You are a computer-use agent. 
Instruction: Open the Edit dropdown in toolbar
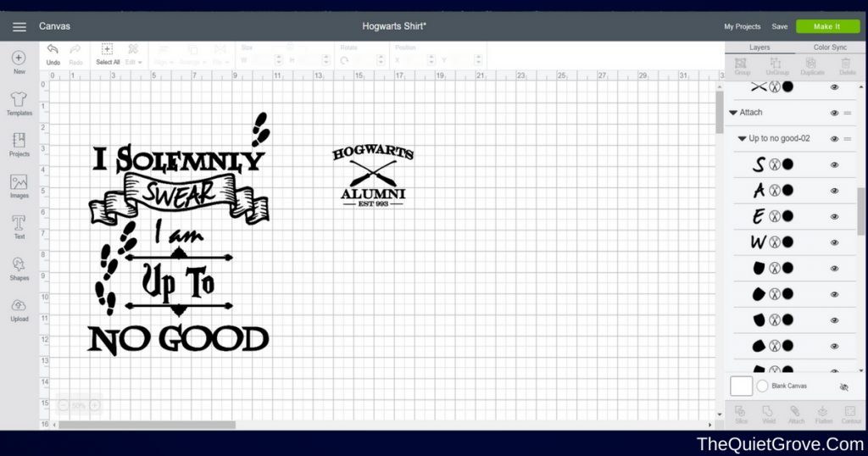133,54
